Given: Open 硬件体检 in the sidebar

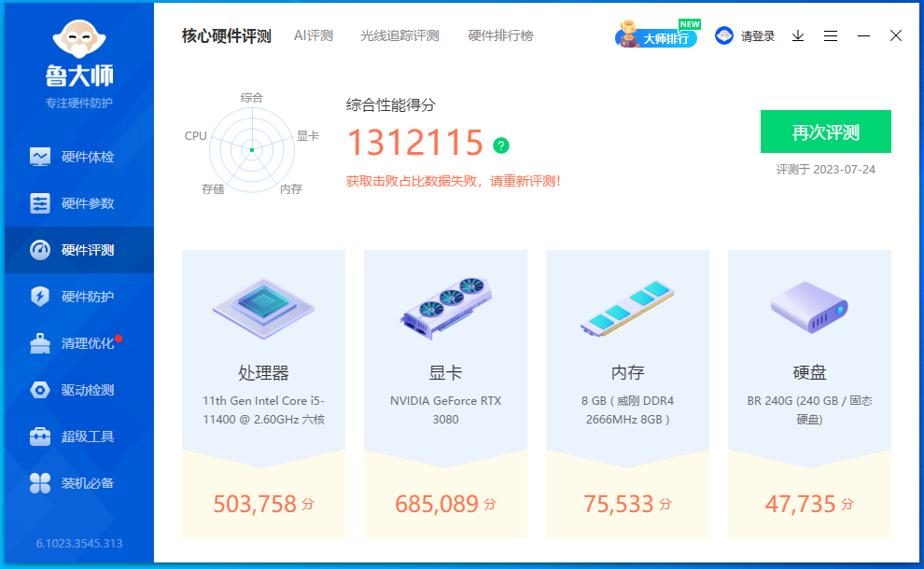Looking at the screenshot, I should (x=79, y=157).
